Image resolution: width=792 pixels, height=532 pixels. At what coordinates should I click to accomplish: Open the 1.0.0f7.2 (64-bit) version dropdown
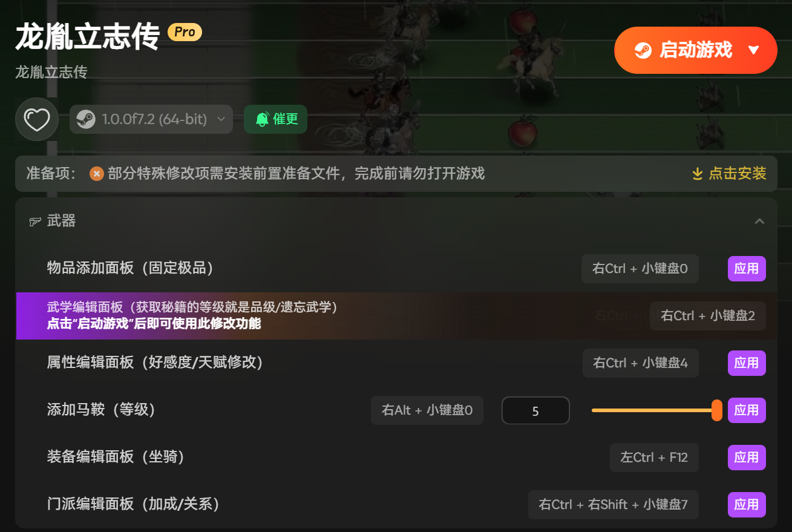pyautogui.click(x=151, y=119)
